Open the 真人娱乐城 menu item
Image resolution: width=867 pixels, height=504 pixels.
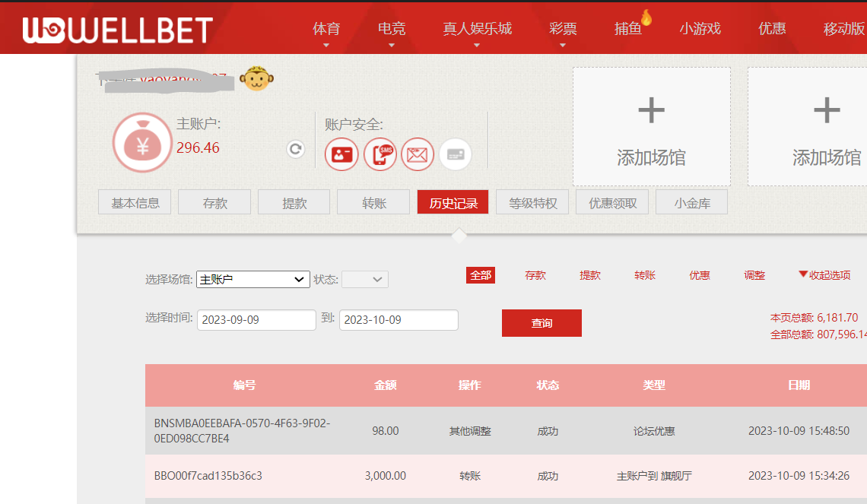[477, 29]
